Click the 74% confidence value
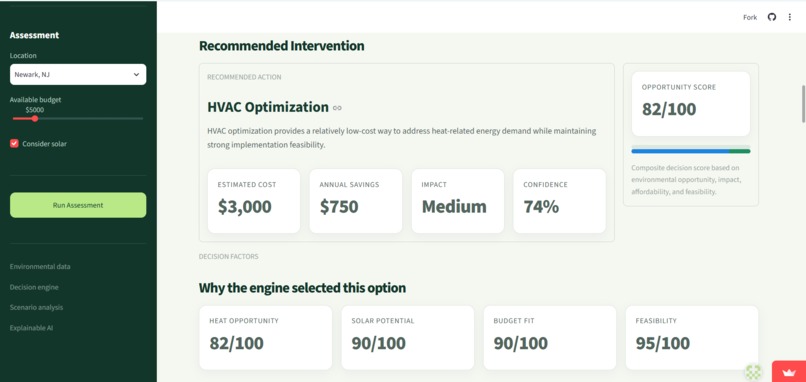Image resolution: width=806 pixels, height=382 pixels. 541,207
